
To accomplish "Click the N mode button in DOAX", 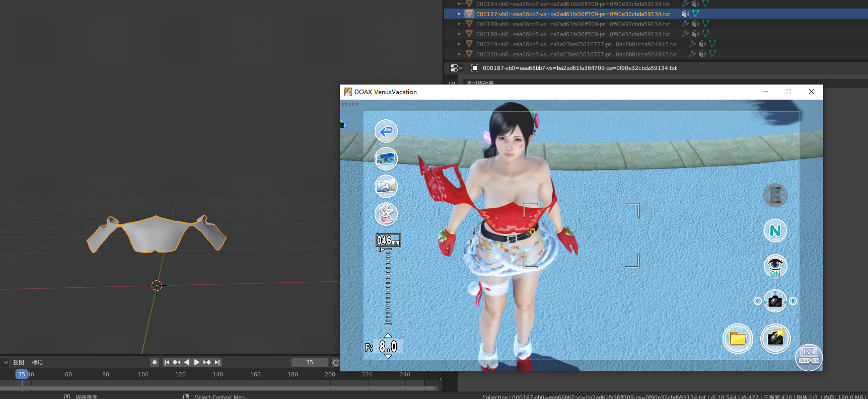I will pos(775,231).
